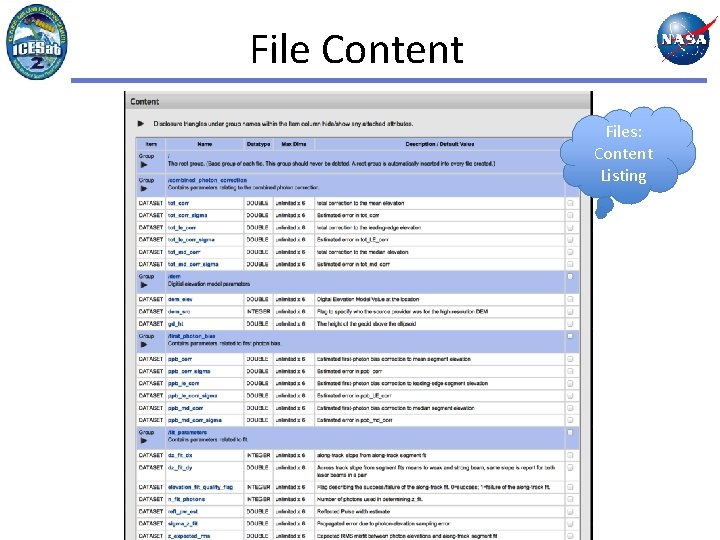Enable the checkbox for tot_le_corr_sigma
The width and height of the screenshot is (720, 540).
(x=570, y=240)
